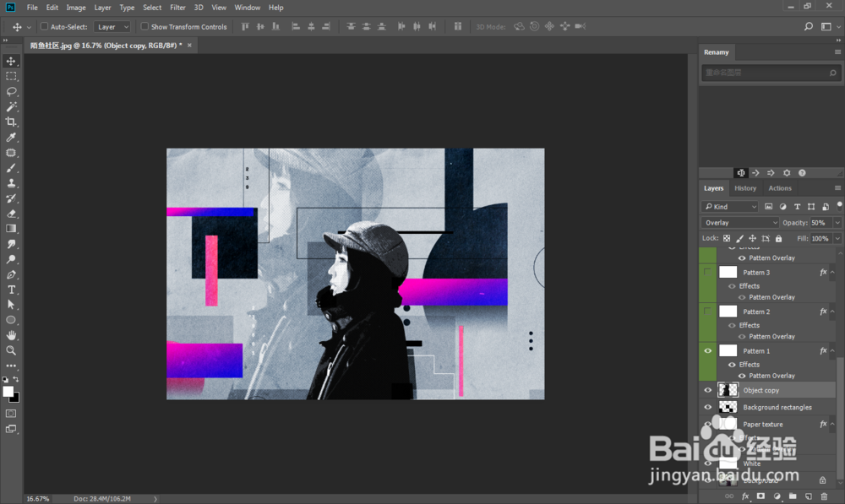Open the Overlay blend mode dropdown

[740, 222]
